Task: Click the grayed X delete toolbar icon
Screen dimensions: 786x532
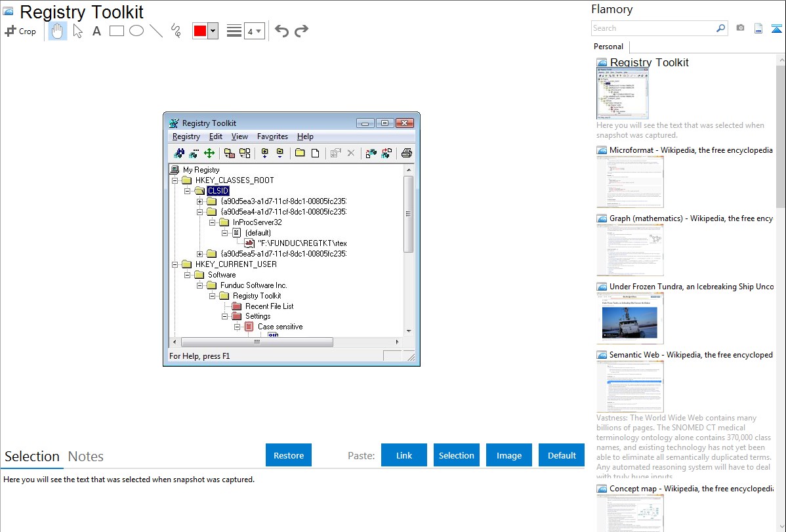Action: pos(351,153)
